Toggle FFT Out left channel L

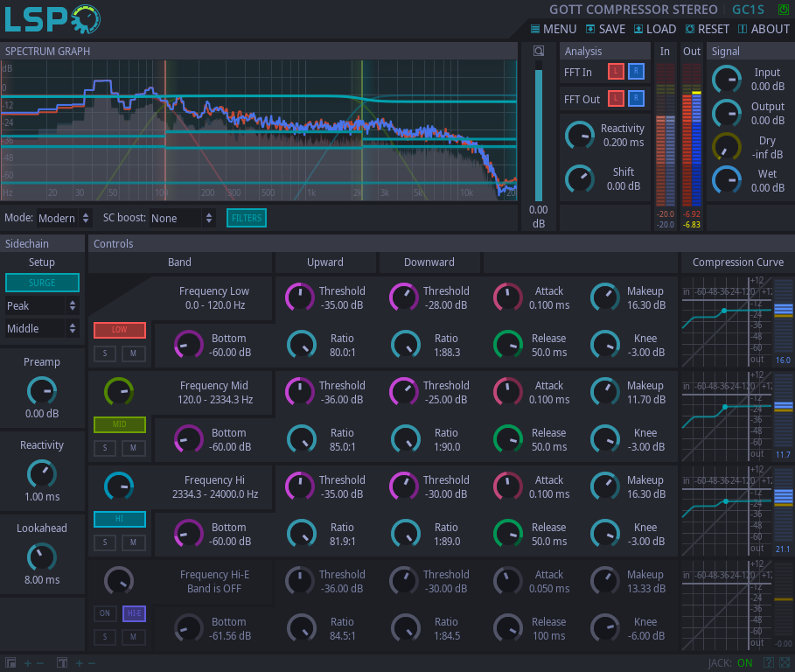pyautogui.click(x=616, y=98)
